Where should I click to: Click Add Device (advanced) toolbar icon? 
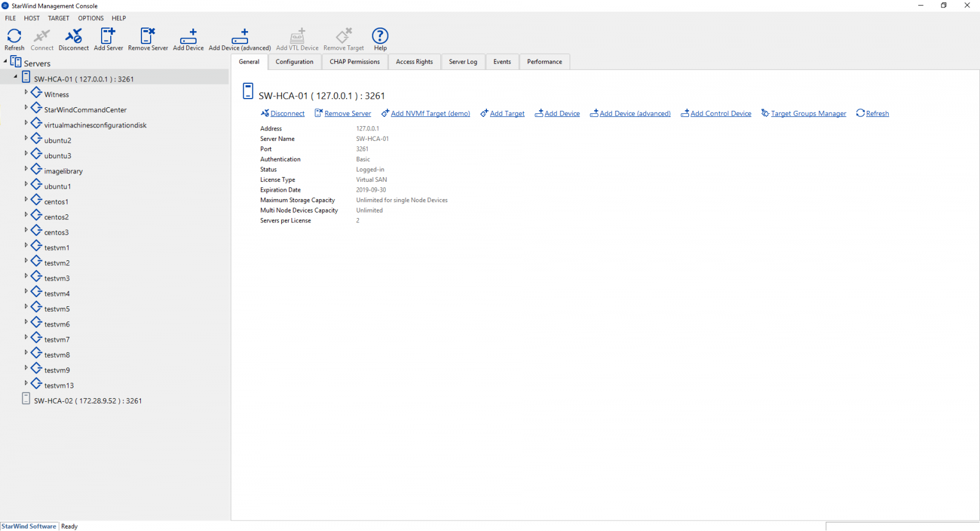[239, 36]
